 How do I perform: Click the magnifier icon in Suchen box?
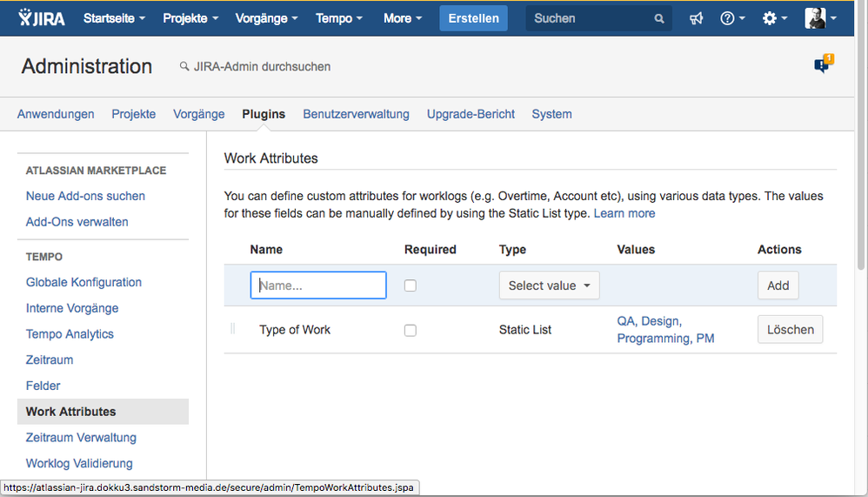(658, 18)
